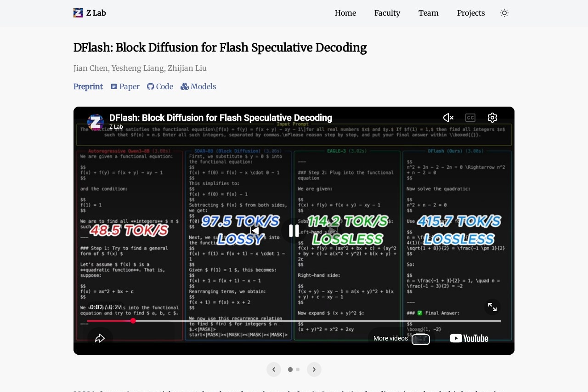588x392 pixels.
Task: Click the Preprint label
Action: [88, 86]
